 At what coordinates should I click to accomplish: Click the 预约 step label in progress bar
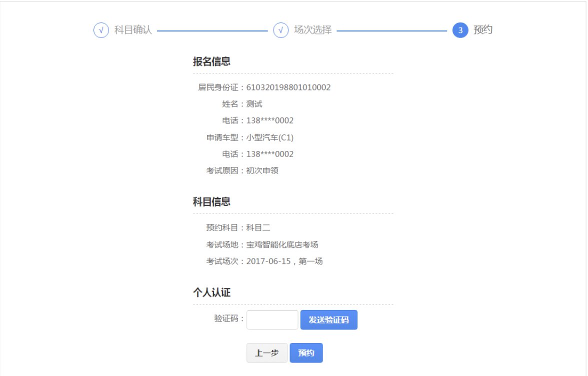pyautogui.click(x=483, y=30)
